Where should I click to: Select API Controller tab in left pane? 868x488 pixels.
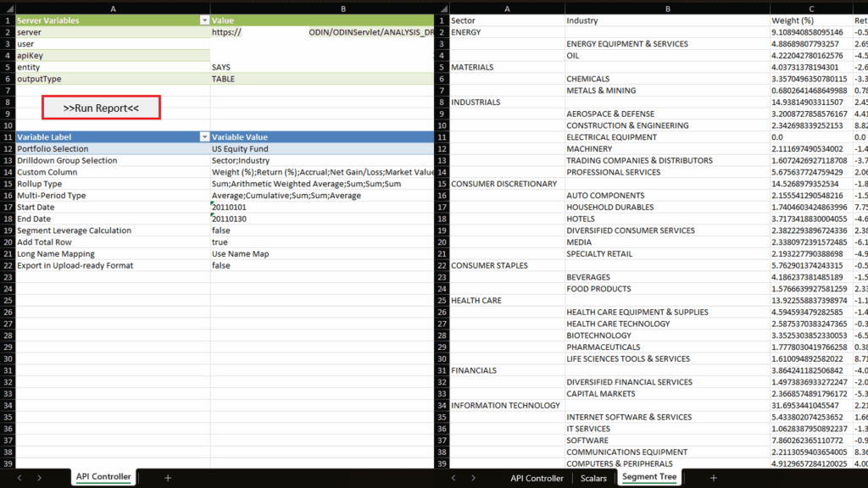point(103,478)
